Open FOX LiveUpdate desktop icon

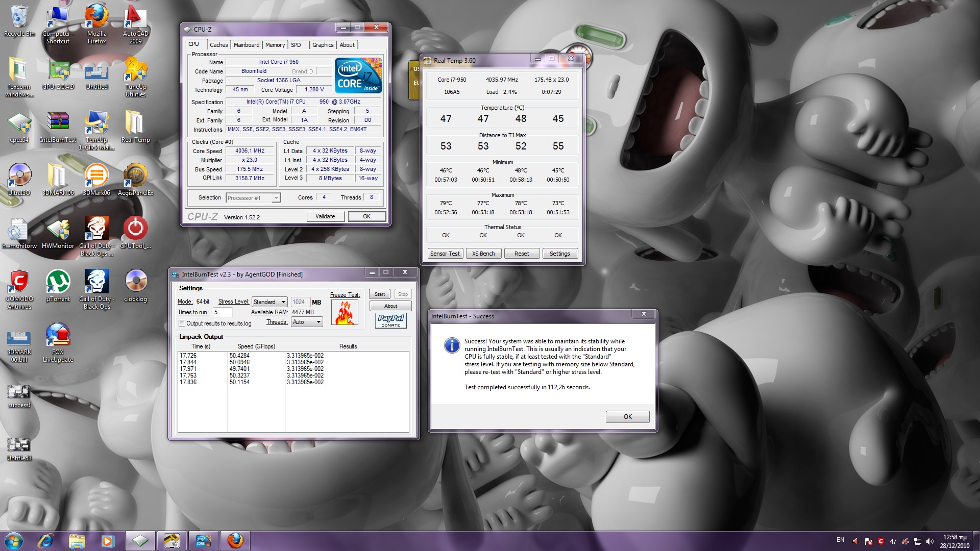pyautogui.click(x=58, y=342)
